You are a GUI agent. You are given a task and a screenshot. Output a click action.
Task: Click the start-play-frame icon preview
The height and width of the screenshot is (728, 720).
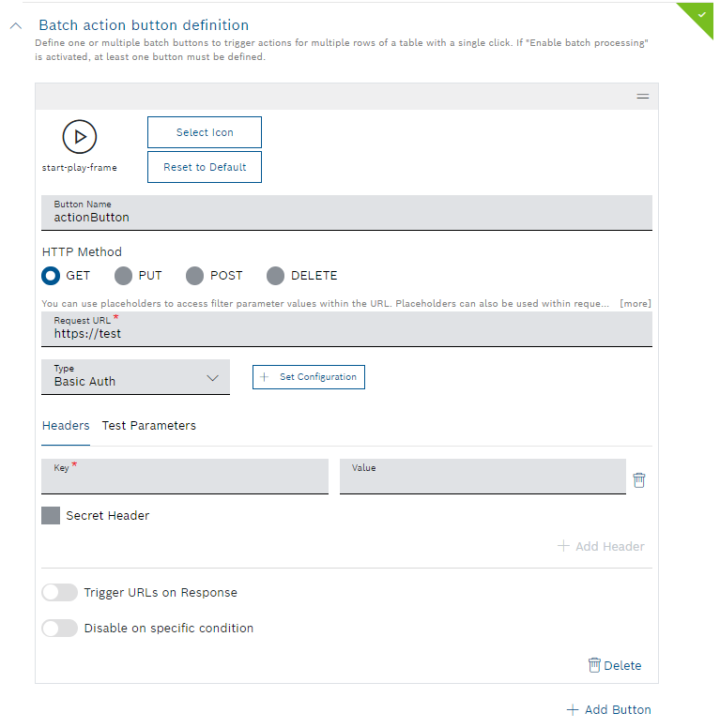pos(80,137)
